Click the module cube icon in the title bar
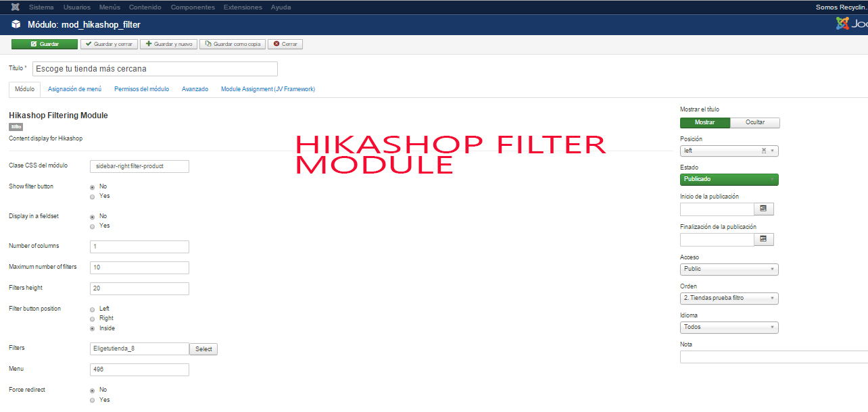 (16, 24)
